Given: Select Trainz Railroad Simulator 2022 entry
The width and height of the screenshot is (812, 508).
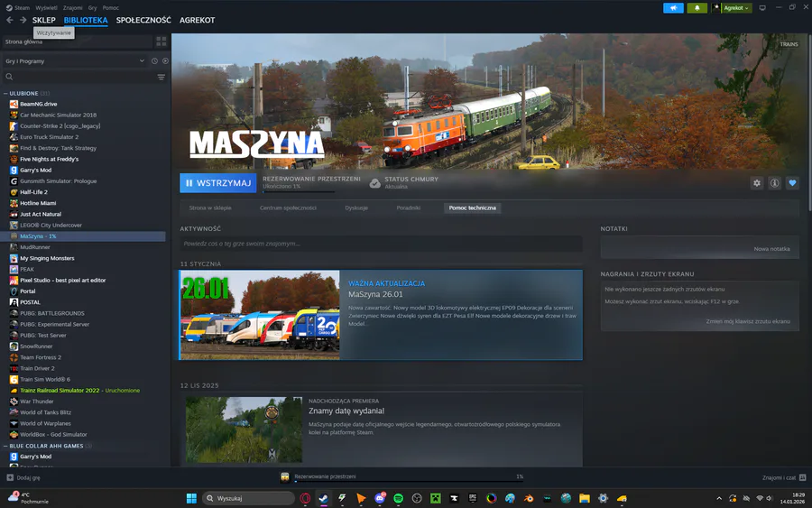Looking at the screenshot, I should coord(79,391).
